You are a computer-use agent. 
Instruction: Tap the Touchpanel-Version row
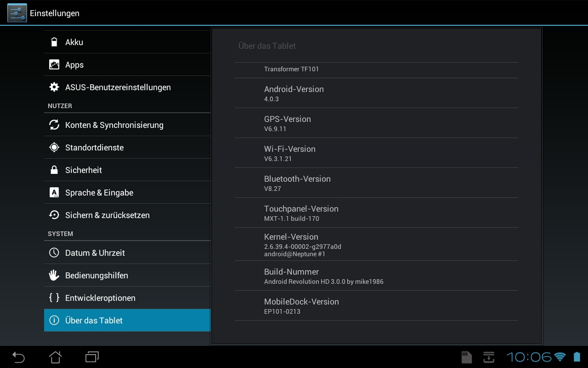pyautogui.click(x=376, y=213)
